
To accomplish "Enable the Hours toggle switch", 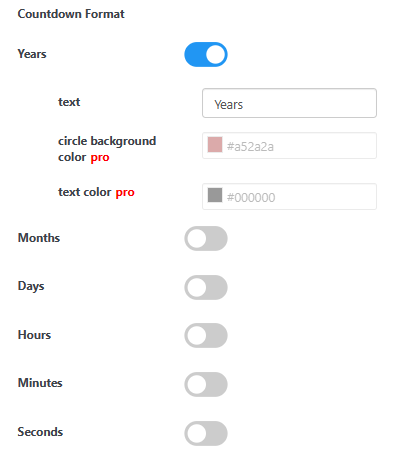I will [206, 335].
